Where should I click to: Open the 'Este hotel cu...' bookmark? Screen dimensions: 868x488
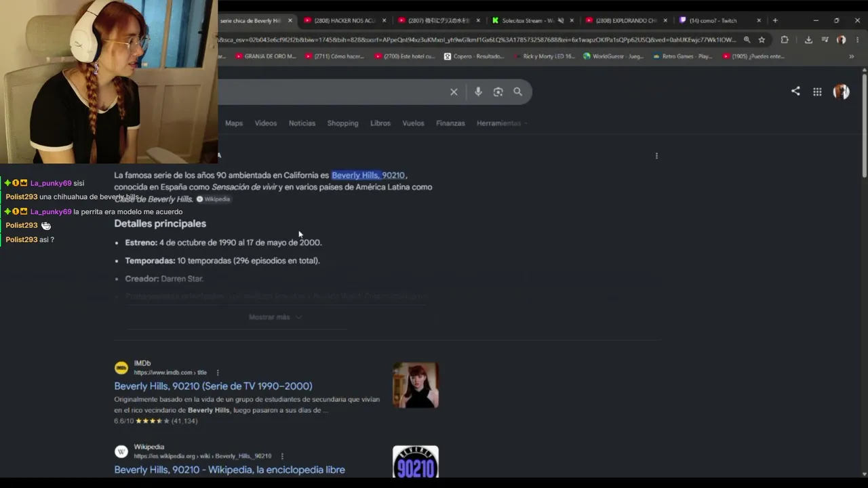[405, 56]
